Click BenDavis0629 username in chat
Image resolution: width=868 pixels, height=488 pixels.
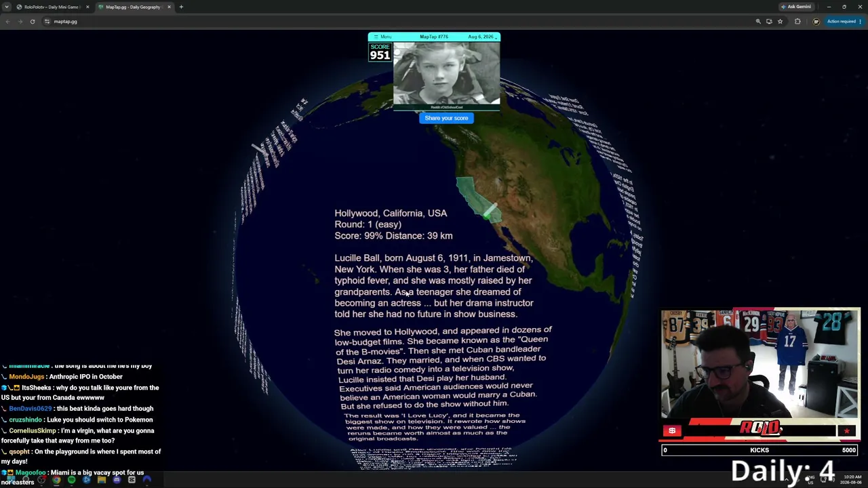(31, 409)
